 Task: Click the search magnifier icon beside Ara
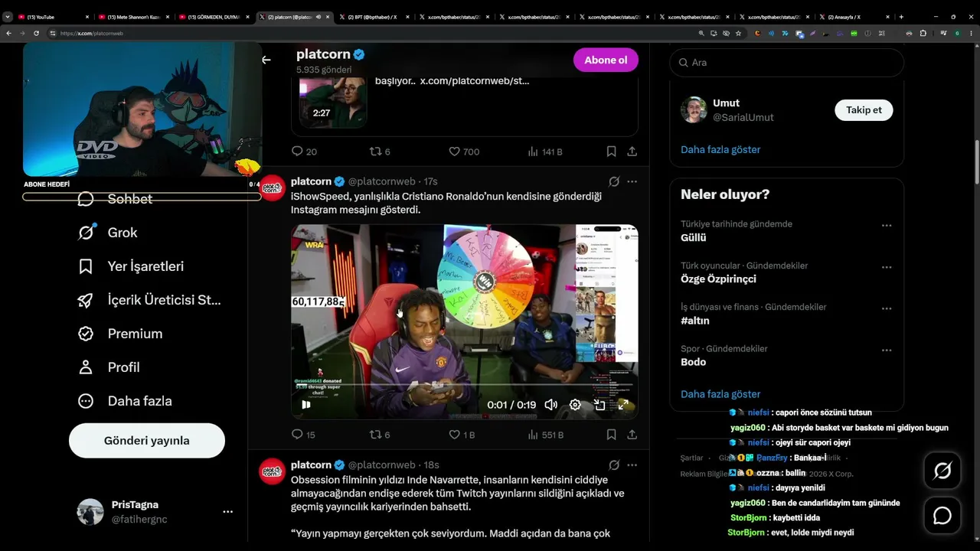[682, 63]
